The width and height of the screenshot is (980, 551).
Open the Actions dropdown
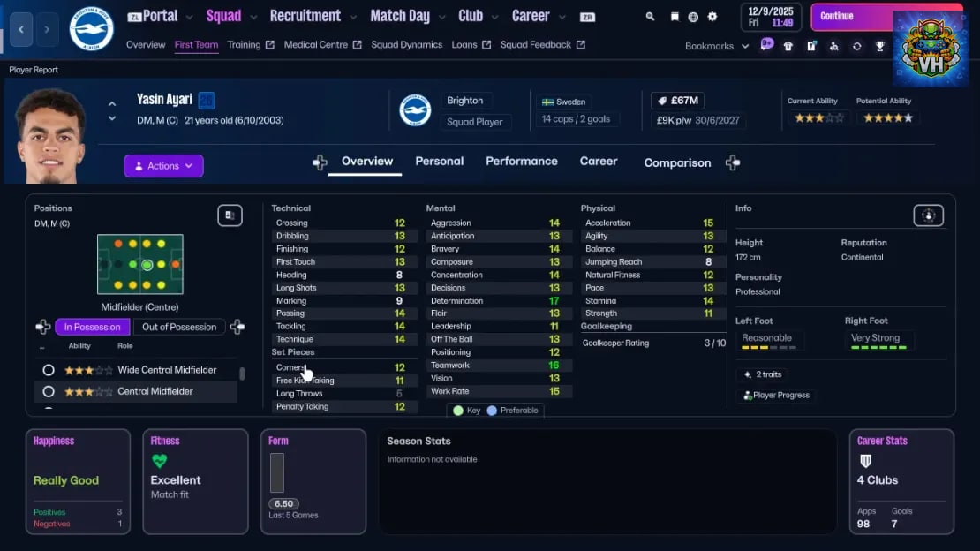[163, 166]
